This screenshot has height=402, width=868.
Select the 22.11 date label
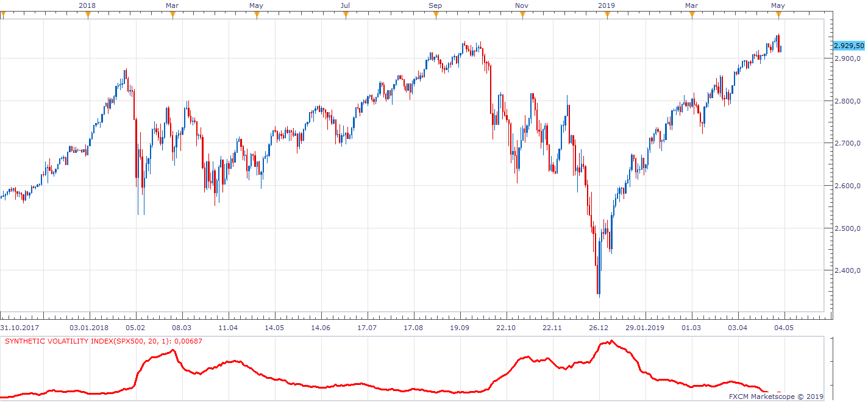tap(552, 328)
